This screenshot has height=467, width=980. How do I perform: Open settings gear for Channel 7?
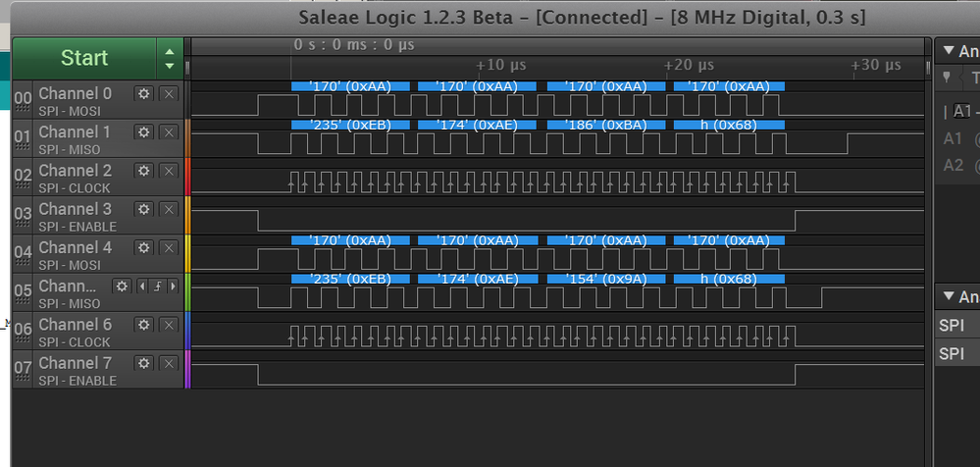(144, 363)
